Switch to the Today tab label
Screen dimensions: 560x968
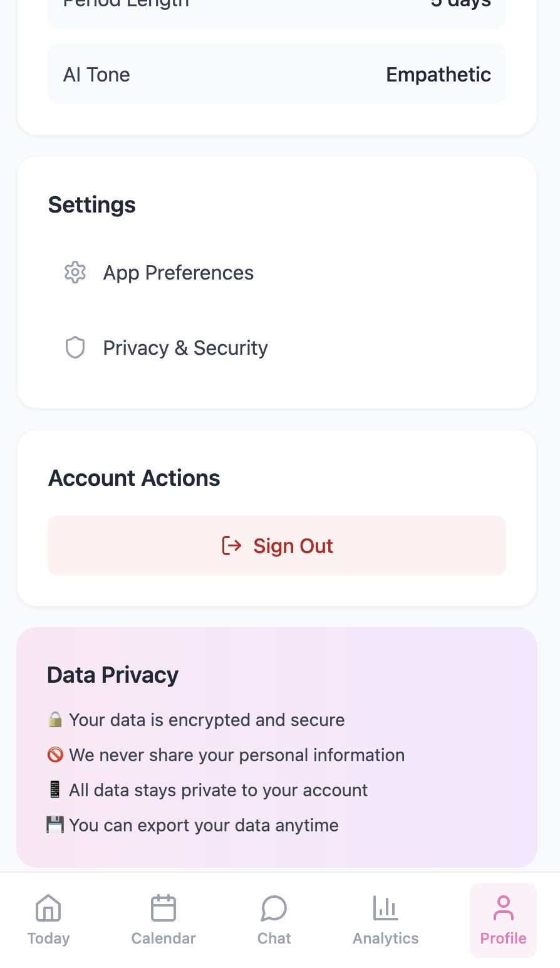(x=48, y=939)
